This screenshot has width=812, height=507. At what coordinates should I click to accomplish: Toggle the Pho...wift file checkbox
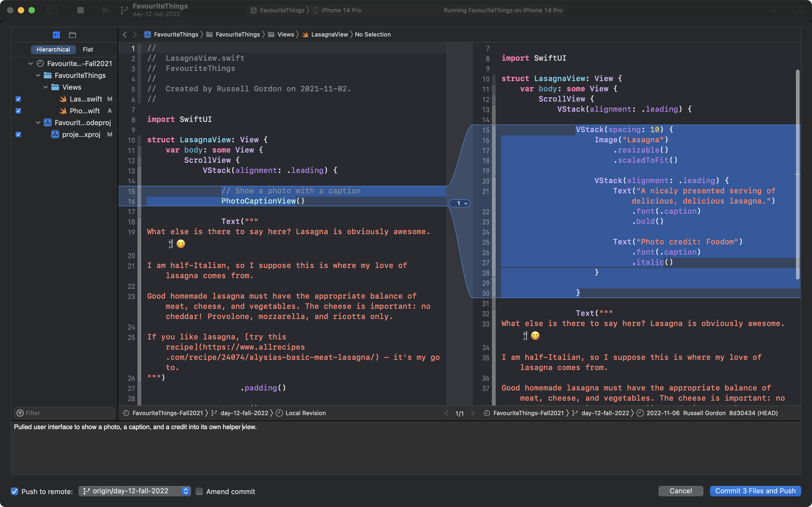click(x=17, y=110)
